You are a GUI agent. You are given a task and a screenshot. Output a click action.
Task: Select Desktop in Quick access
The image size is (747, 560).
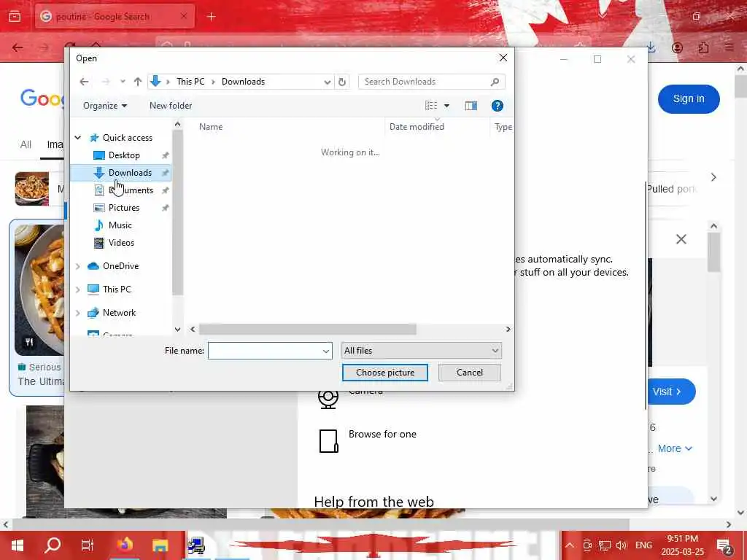[124, 155]
